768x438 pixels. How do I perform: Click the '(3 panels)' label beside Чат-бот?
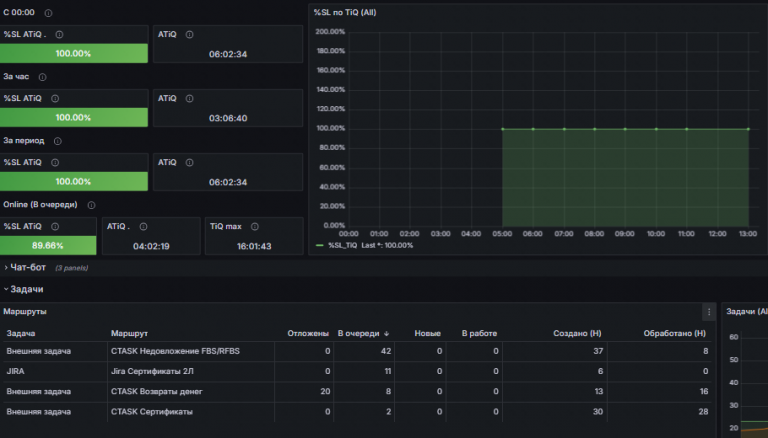pos(72,268)
